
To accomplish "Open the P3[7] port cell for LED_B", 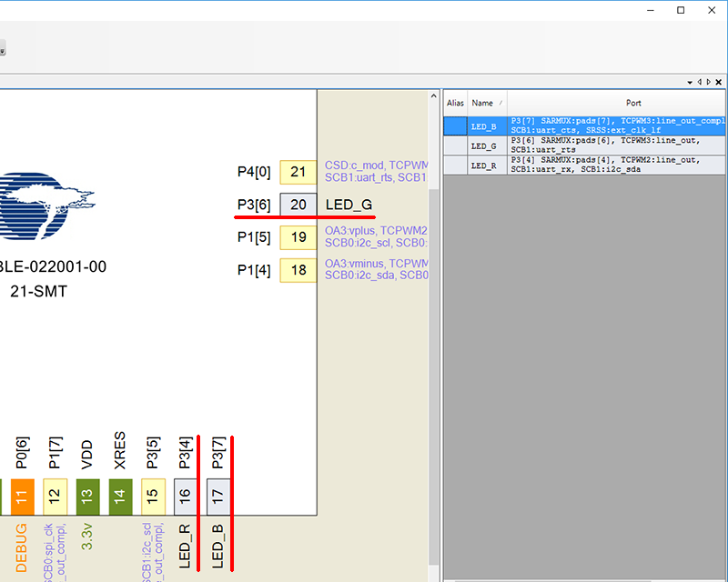I will tap(616, 125).
